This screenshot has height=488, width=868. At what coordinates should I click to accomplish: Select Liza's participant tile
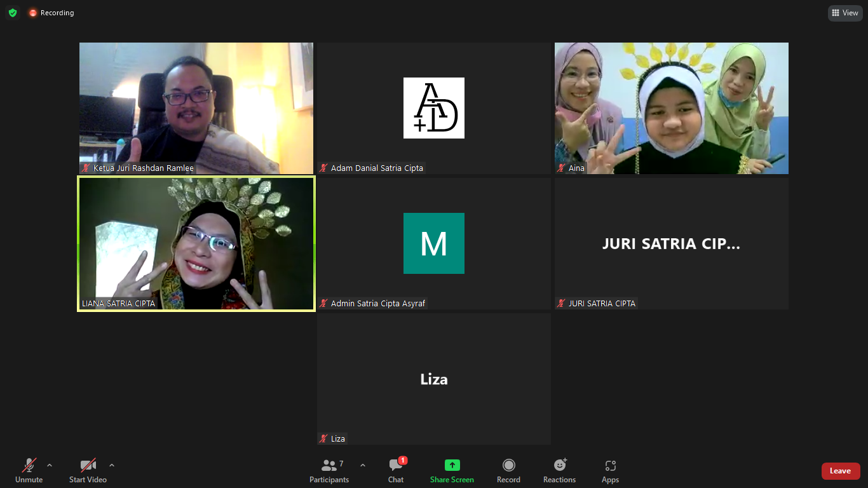coord(434,379)
